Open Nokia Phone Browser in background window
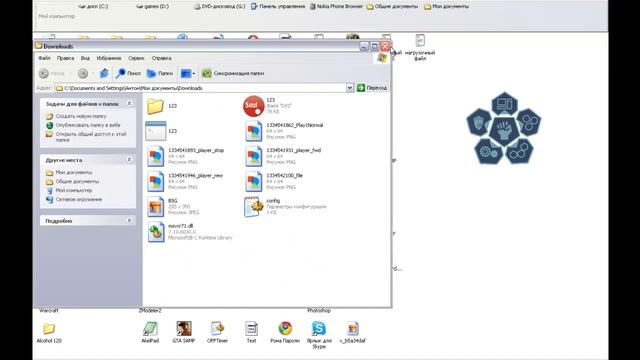640x360 pixels. click(336, 7)
